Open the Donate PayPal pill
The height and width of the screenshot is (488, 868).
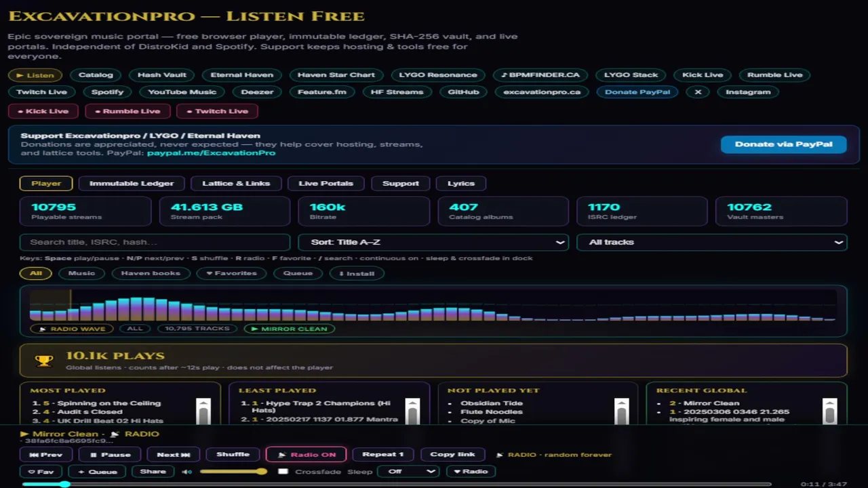pyautogui.click(x=637, y=92)
